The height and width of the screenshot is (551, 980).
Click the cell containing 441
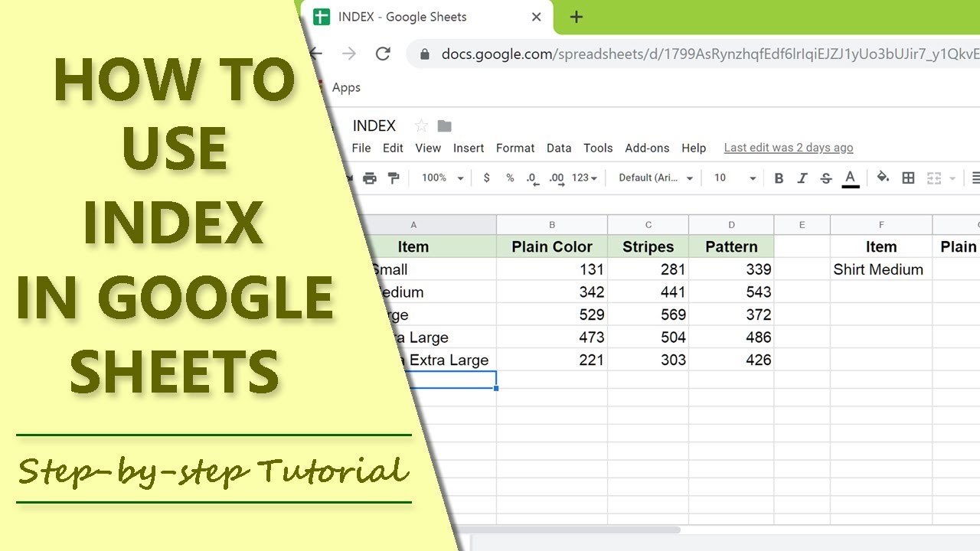648,292
